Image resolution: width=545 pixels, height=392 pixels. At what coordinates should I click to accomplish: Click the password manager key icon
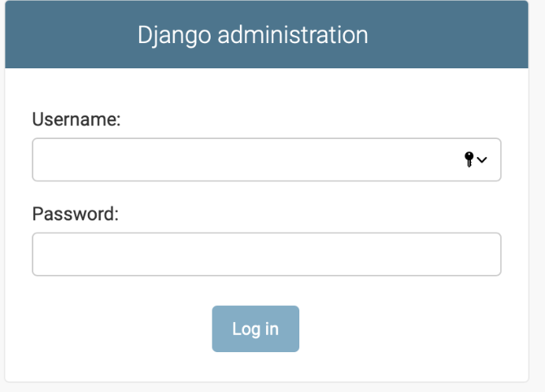tap(469, 159)
